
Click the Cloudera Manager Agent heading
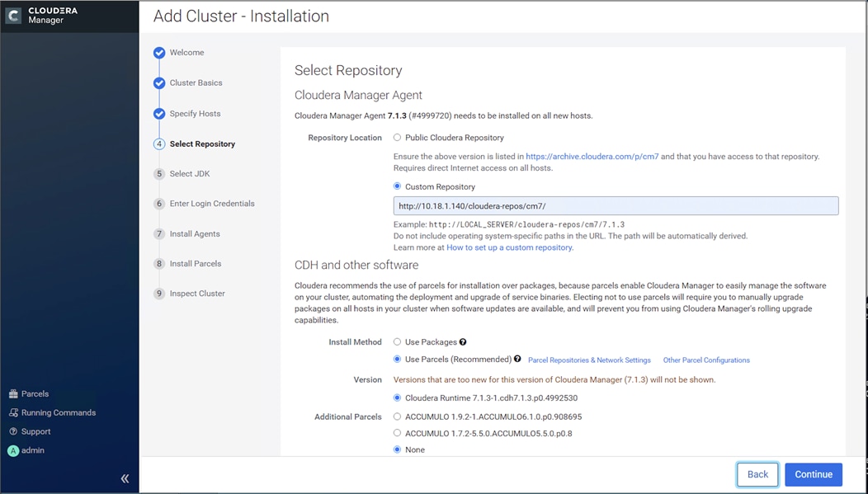pyautogui.click(x=358, y=95)
